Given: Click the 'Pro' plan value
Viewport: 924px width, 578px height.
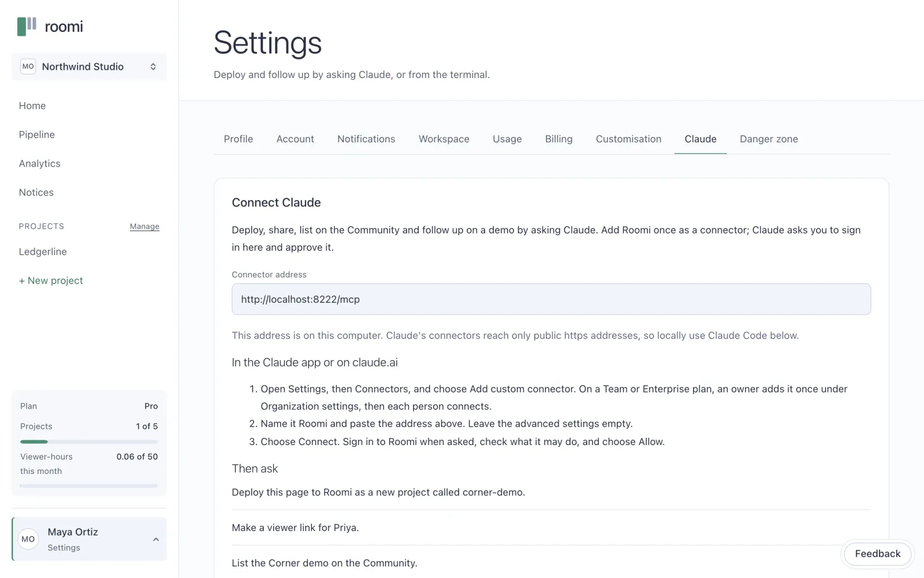Looking at the screenshot, I should click(x=151, y=406).
